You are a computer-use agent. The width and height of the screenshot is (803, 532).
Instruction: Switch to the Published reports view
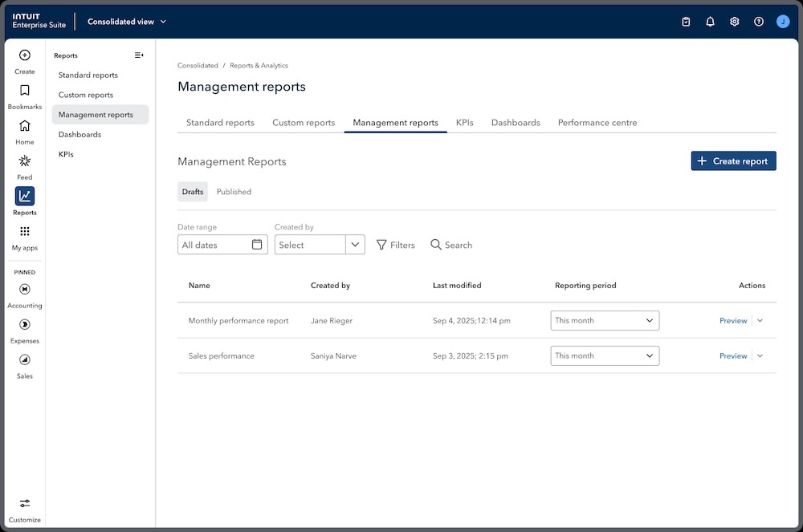(234, 192)
